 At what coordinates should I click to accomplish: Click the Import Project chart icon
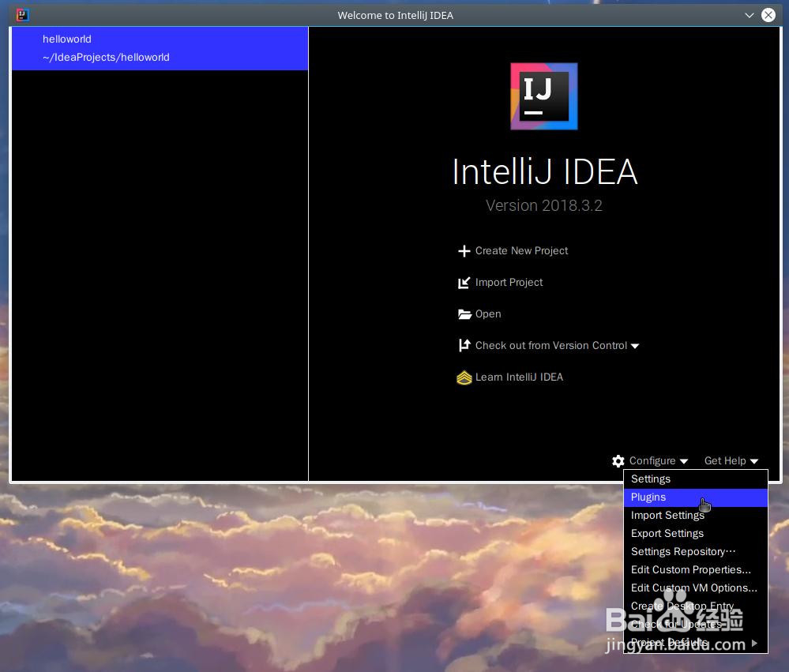[x=464, y=282]
